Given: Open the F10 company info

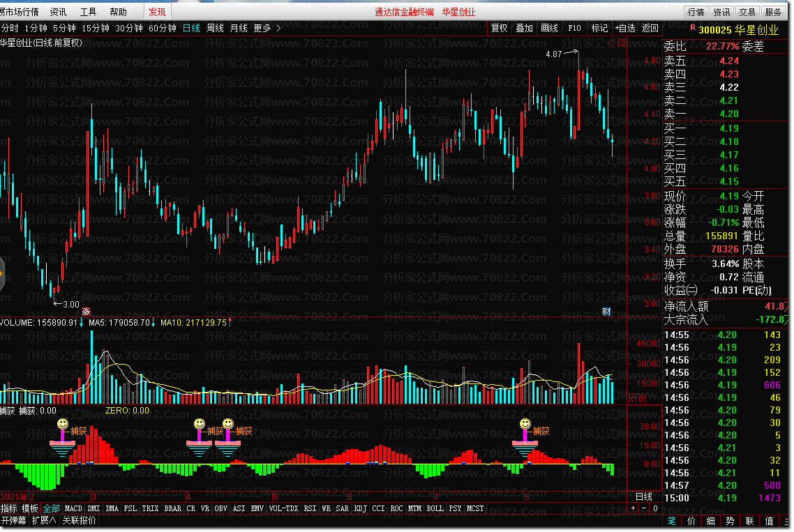Looking at the screenshot, I should [574, 29].
